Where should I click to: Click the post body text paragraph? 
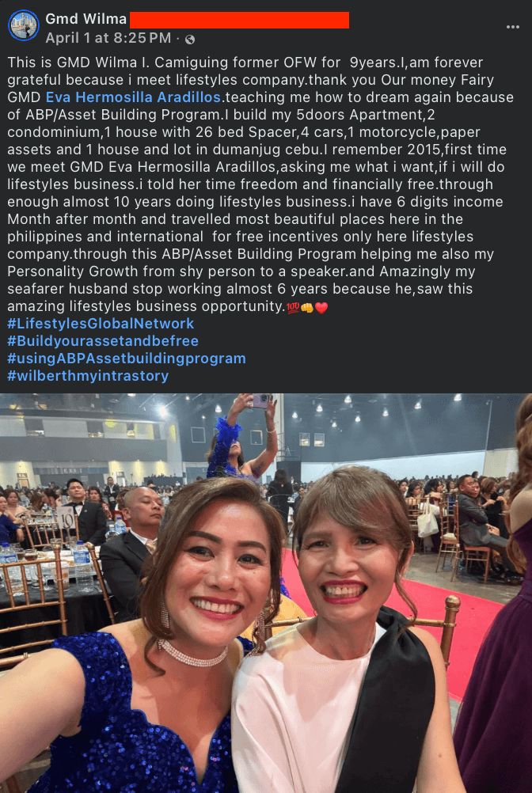pos(254,184)
